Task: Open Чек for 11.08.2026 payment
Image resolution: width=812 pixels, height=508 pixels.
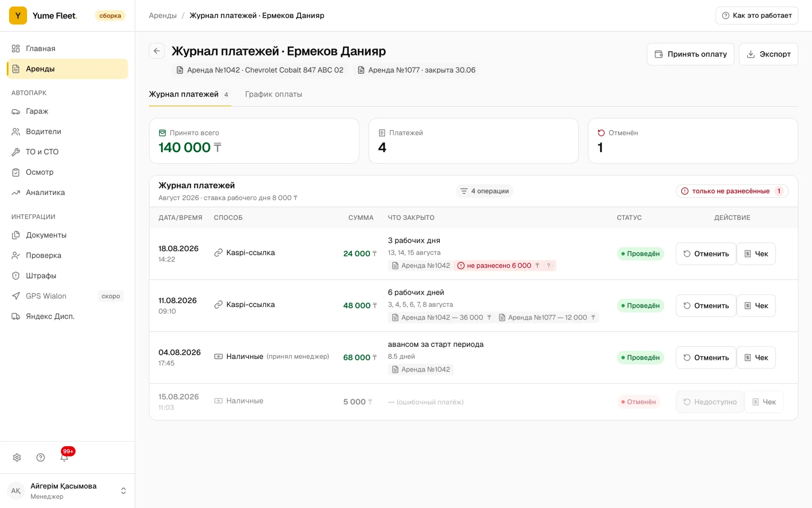Action: 756,306
